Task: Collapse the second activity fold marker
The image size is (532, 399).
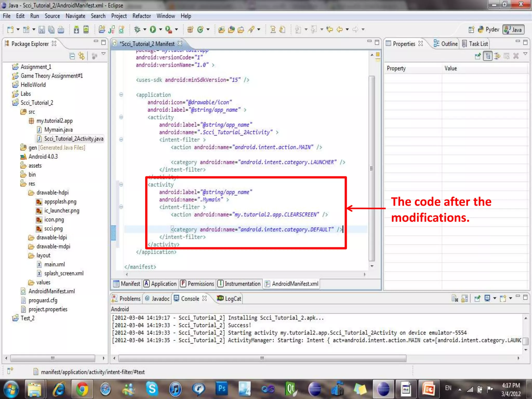Action: pos(121,184)
